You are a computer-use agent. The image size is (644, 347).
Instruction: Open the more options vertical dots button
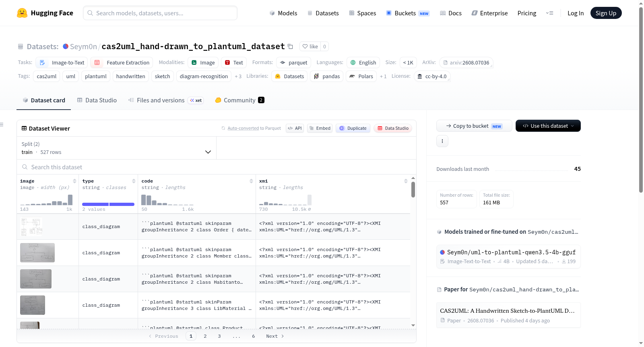442,141
